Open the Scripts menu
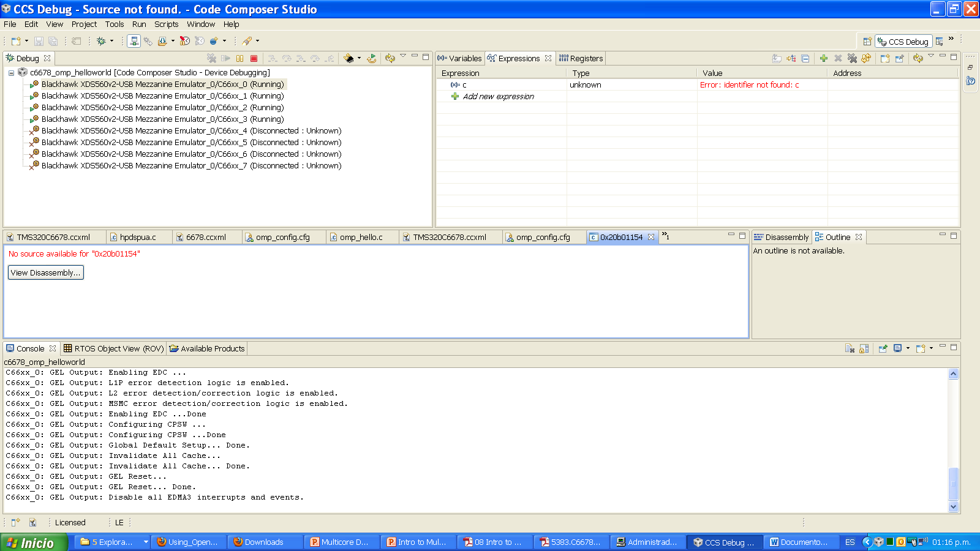This screenshot has width=980, height=551. [x=166, y=24]
